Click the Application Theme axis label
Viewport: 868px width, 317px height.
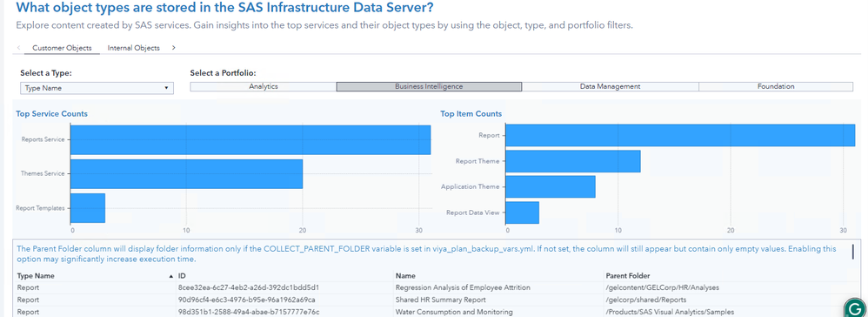[470, 186]
